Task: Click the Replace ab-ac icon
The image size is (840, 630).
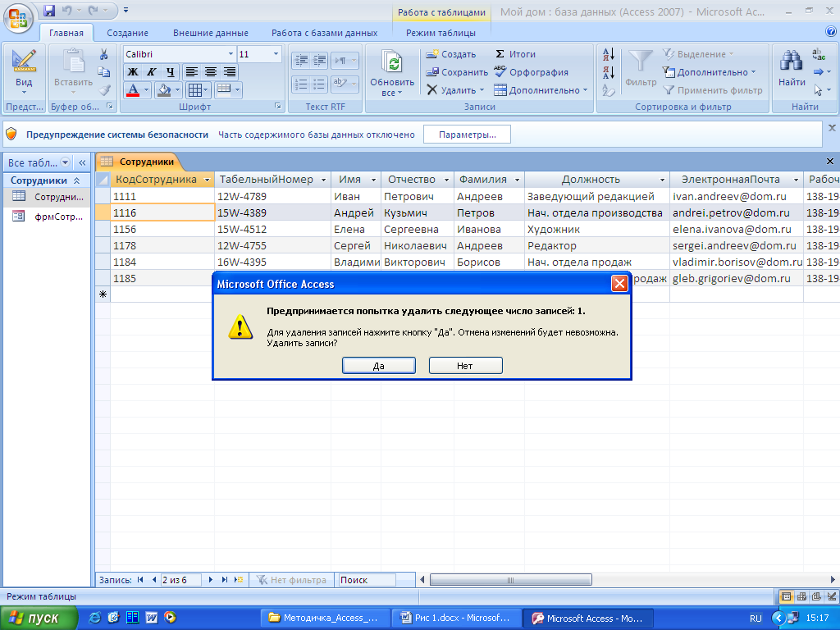Action: click(819, 54)
